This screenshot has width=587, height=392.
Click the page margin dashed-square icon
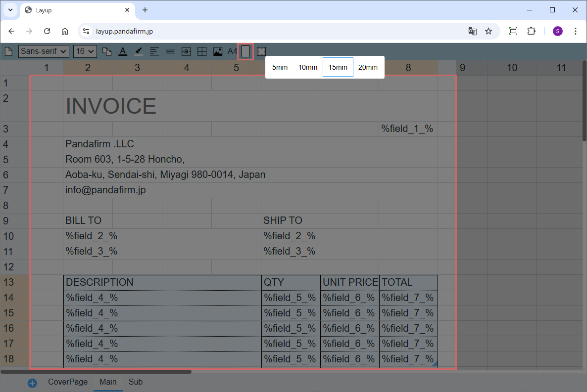[x=261, y=51]
